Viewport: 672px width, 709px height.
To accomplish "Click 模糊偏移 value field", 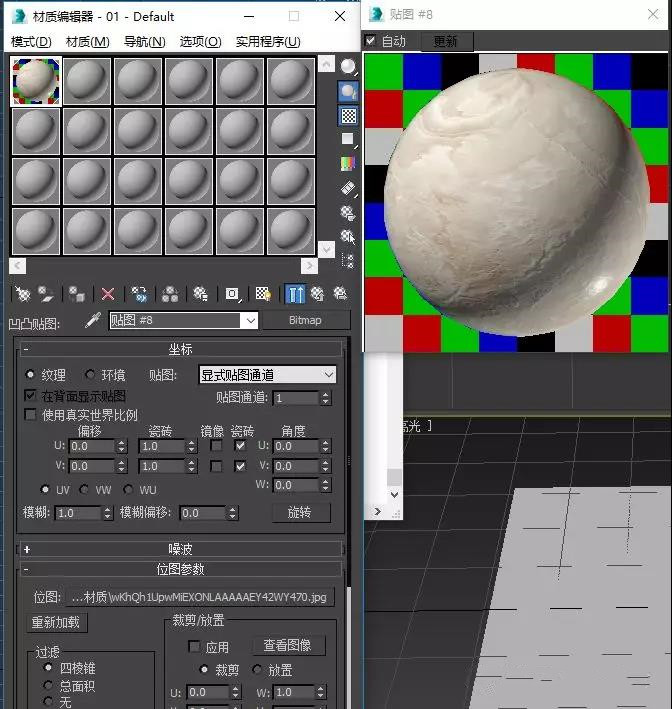I will pos(202,513).
